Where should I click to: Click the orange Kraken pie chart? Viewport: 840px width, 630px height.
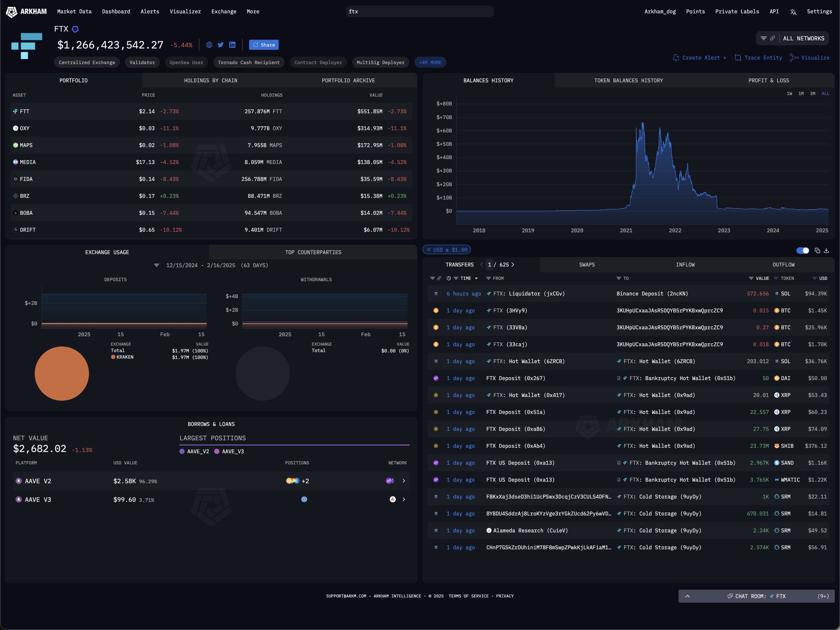62,374
